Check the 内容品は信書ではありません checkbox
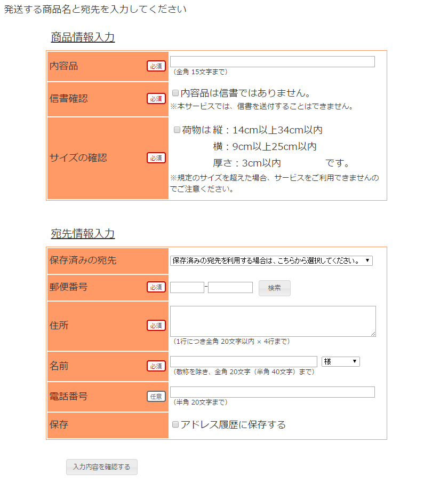The height and width of the screenshot is (482, 448). click(x=175, y=93)
